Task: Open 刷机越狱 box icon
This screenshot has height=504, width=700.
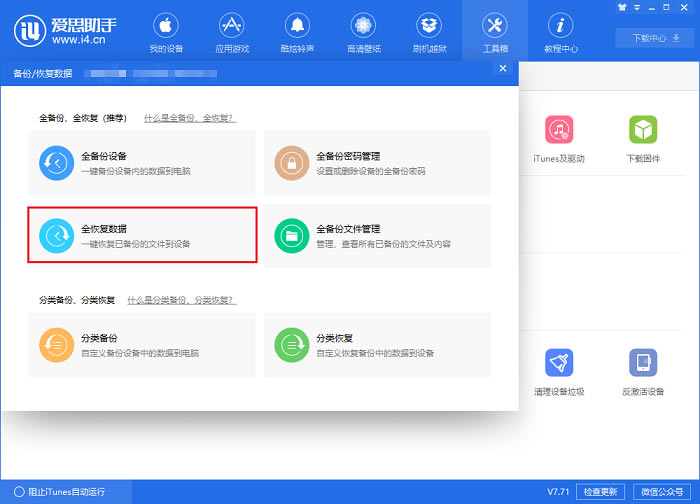Action: [x=429, y=26]
